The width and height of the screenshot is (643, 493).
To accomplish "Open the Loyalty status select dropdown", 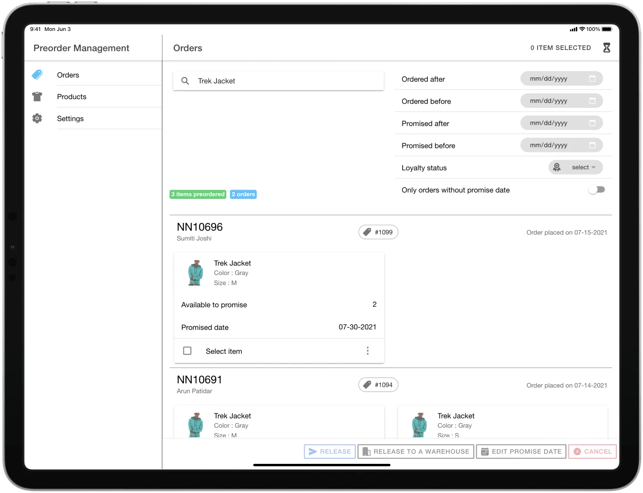I will click(x=575, y=167).
